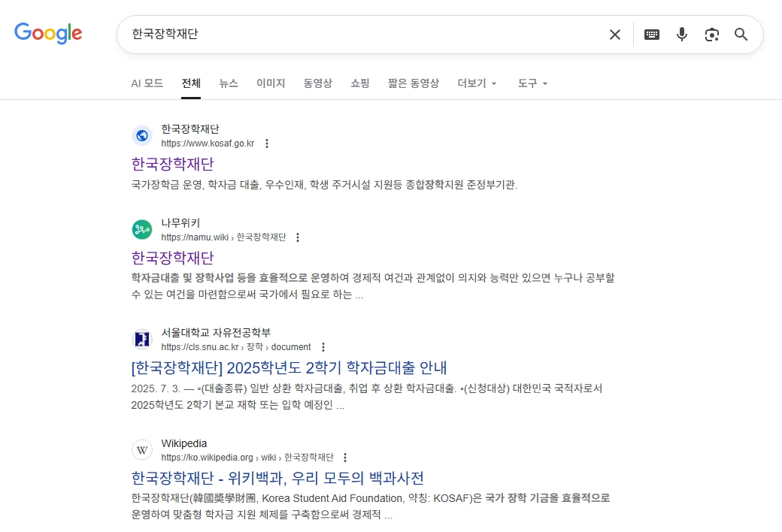Switch to the 뉴스 tab
The height and width of the screenshot is (532, 782).
click(x=229, y=83)
